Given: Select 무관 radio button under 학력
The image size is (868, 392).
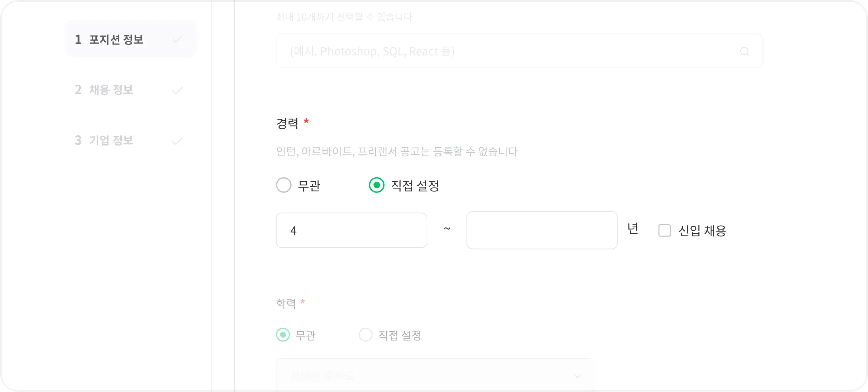Looking at the screenshot, I should pos(283,335).
